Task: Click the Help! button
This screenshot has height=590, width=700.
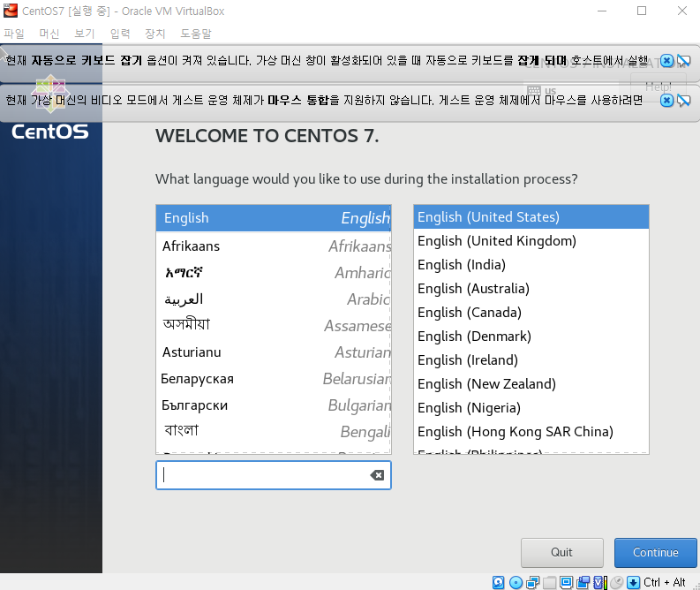Action: click(x=658, y=87)
